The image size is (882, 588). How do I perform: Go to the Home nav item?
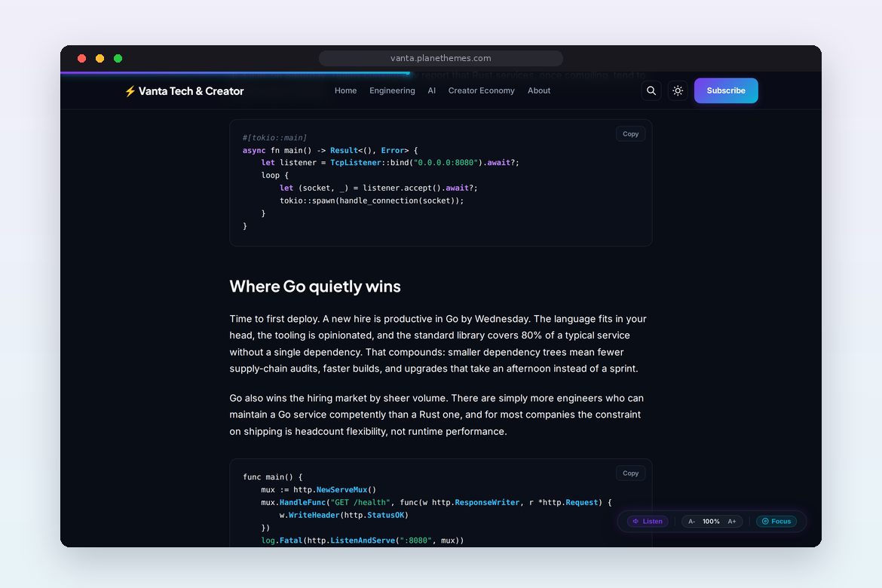(345, 90)
